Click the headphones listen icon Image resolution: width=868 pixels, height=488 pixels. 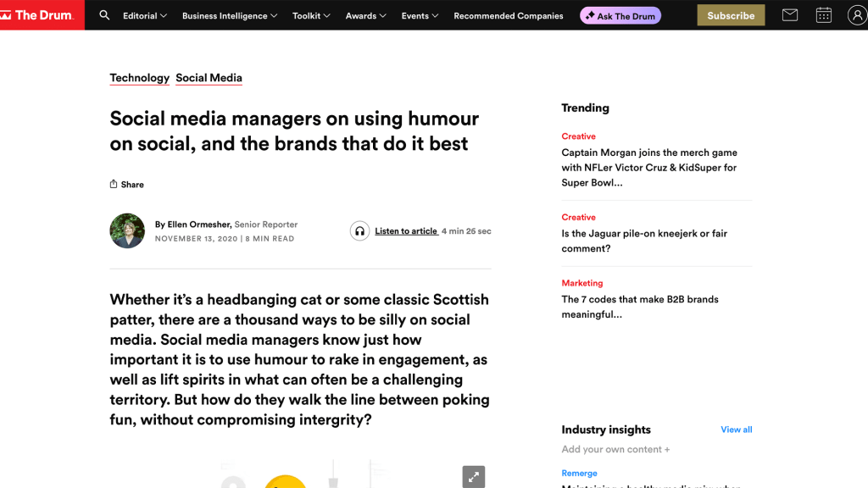tap(359, 230)
